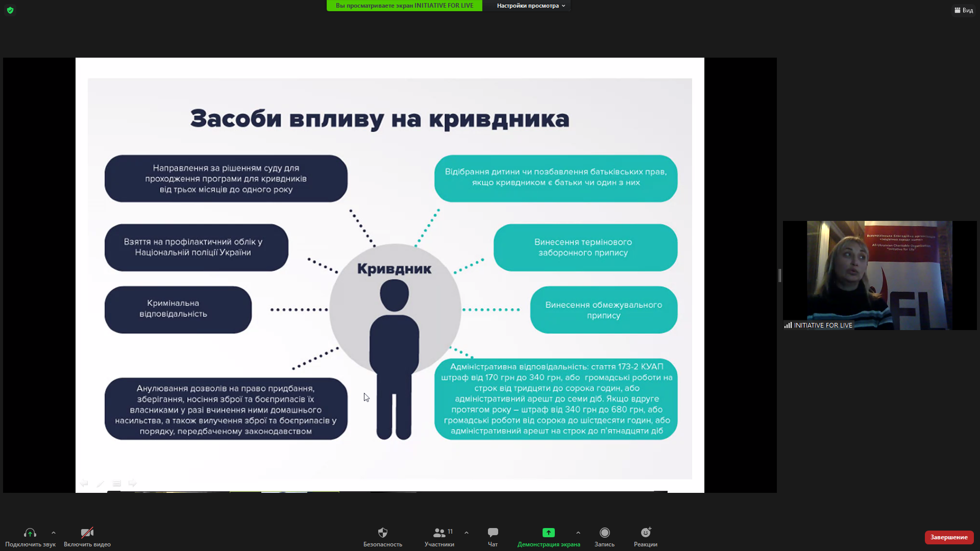Open the Chat panel
Image resolution: width=980 pixels, height=551 pixels.
[x=493, y=533]
